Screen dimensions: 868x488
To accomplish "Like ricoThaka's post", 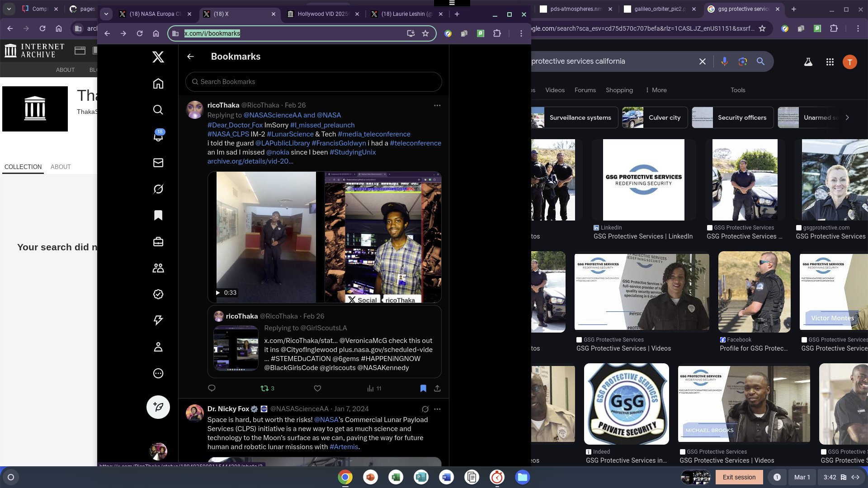I will tap(317, 388).
